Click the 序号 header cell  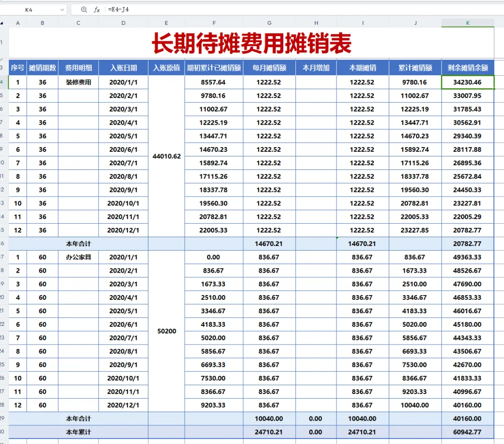click(18, 68)
